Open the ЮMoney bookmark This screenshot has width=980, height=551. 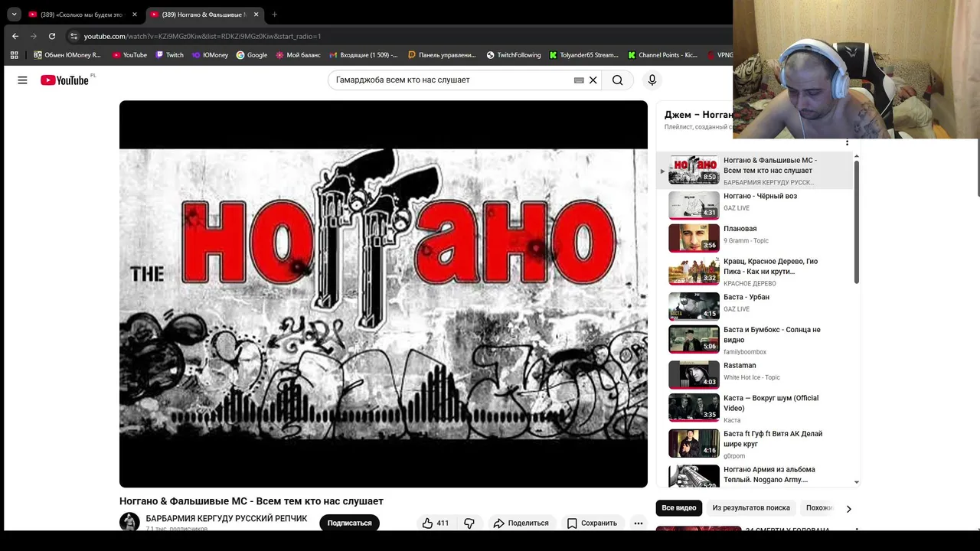pyautogui.click(x=210, y=55)
